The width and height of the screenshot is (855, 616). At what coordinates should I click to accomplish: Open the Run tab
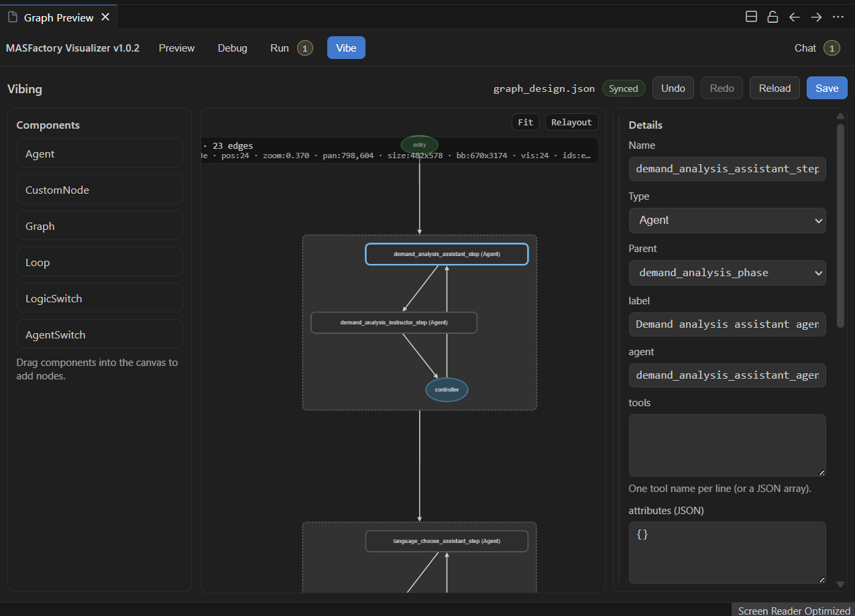pos(280,48)
